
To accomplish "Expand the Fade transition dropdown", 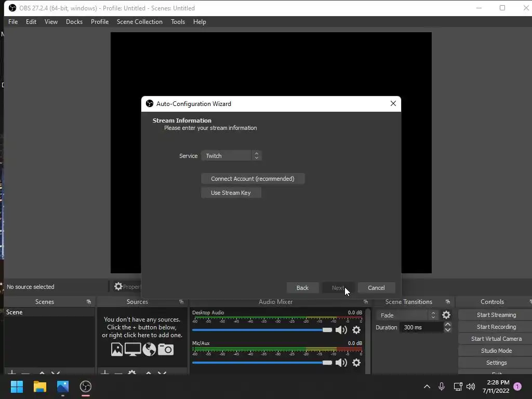I will [x=407, y=315].
